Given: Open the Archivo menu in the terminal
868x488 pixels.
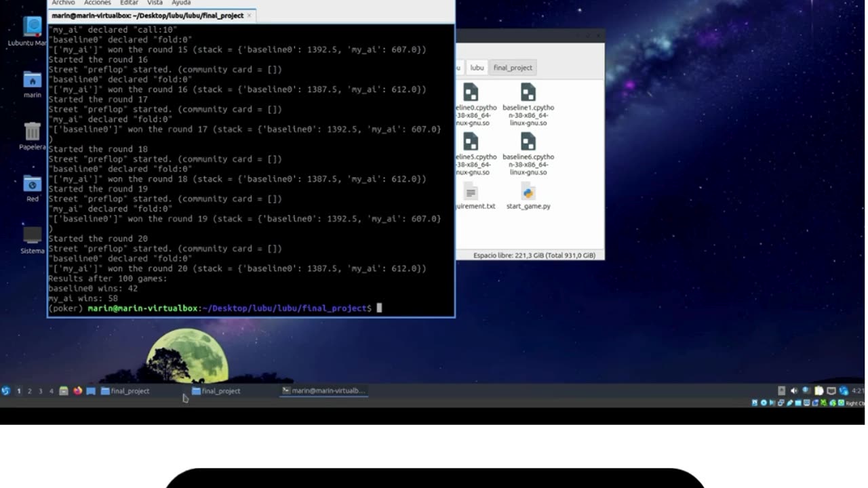Looking at the screenshot, I should (x=63, y=3).
